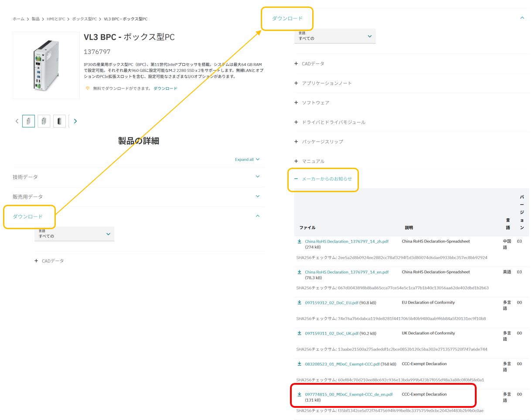Click the previous arrow in the image carousel
The width and height of the screenshot is (532, 420).
[17, 121]
